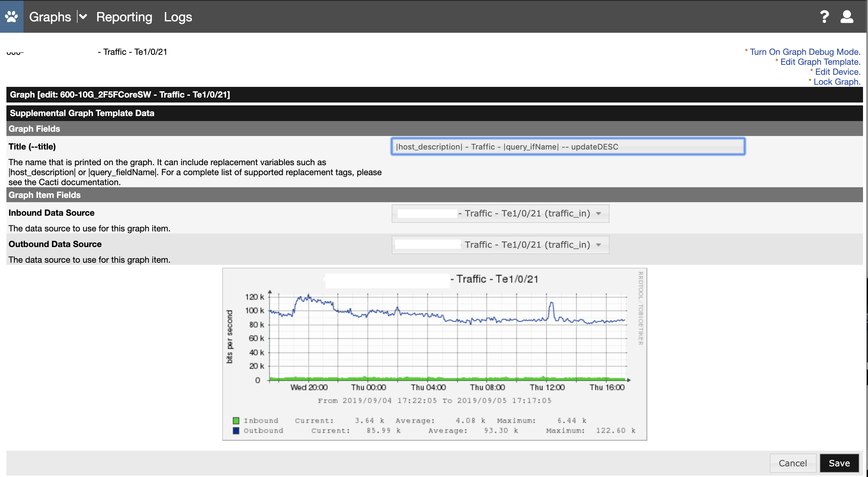Open the user profile icon

847,17
